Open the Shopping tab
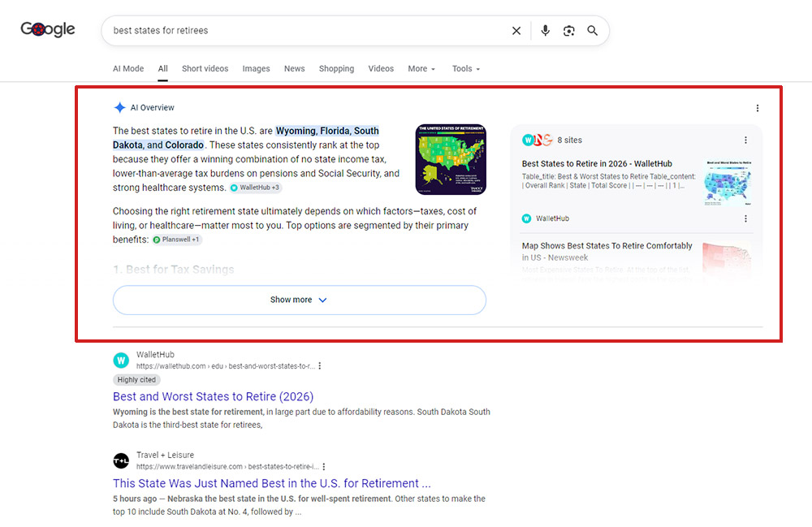 (x=337, y=68)
